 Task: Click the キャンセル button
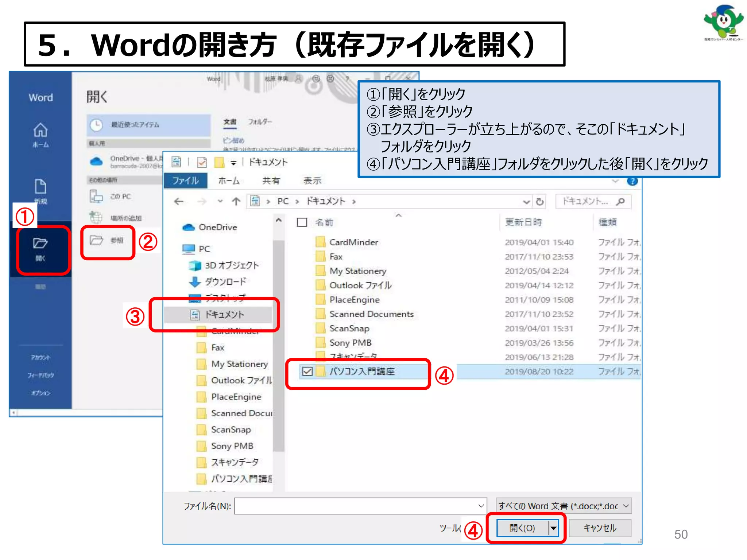click(x=600, y=528)
